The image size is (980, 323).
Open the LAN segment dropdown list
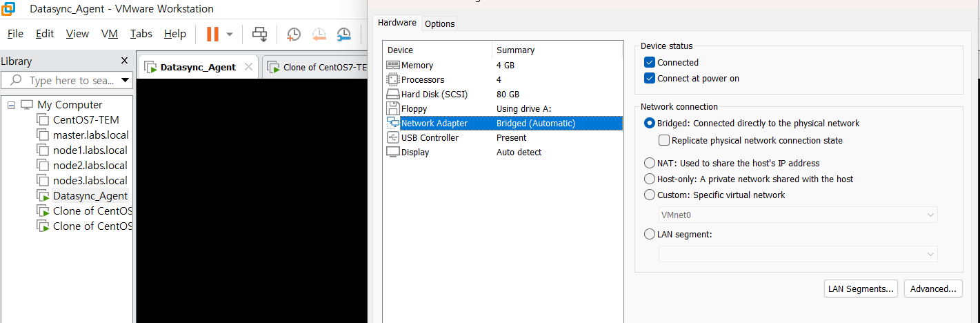click(798, 255)
